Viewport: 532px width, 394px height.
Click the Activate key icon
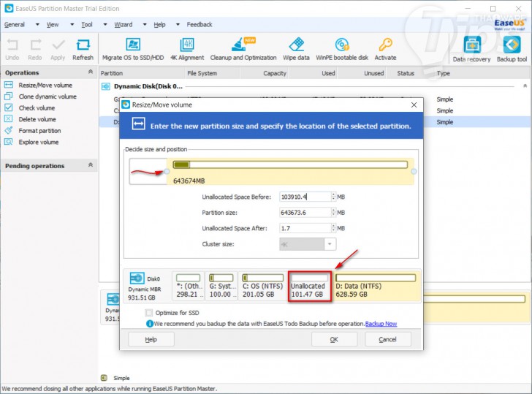[385, 45]
